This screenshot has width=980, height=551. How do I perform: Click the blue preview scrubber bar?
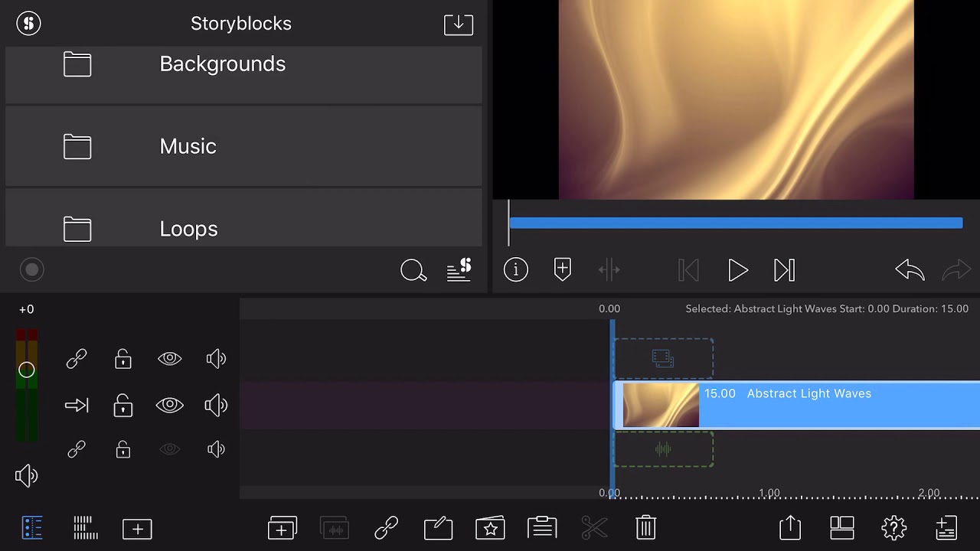tap(736, 223)
